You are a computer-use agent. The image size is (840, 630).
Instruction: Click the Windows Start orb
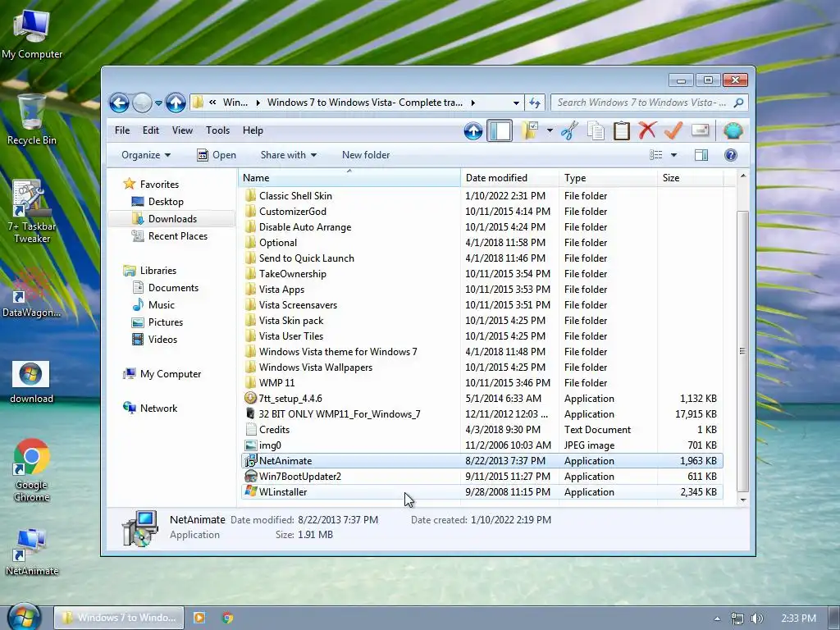25,617
